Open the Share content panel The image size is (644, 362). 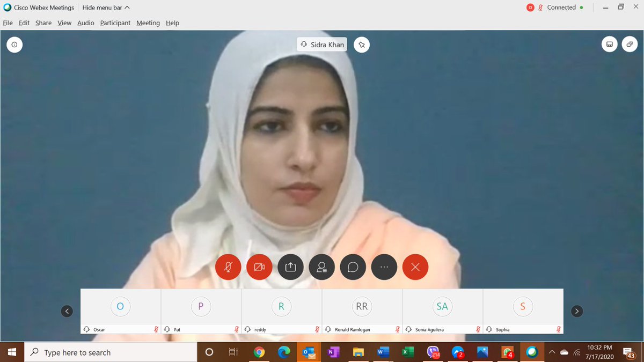pyautogui.click(x=290, y=267)
